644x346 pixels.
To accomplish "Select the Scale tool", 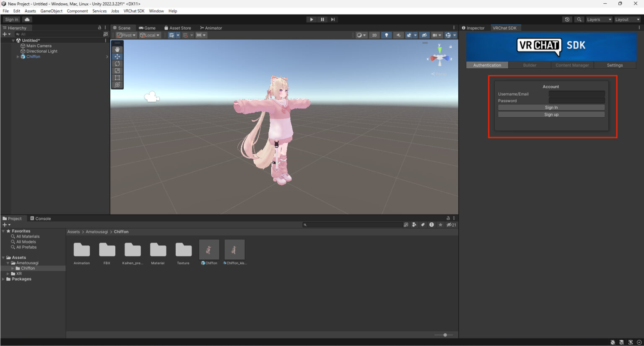I will [x=117, y=71].
